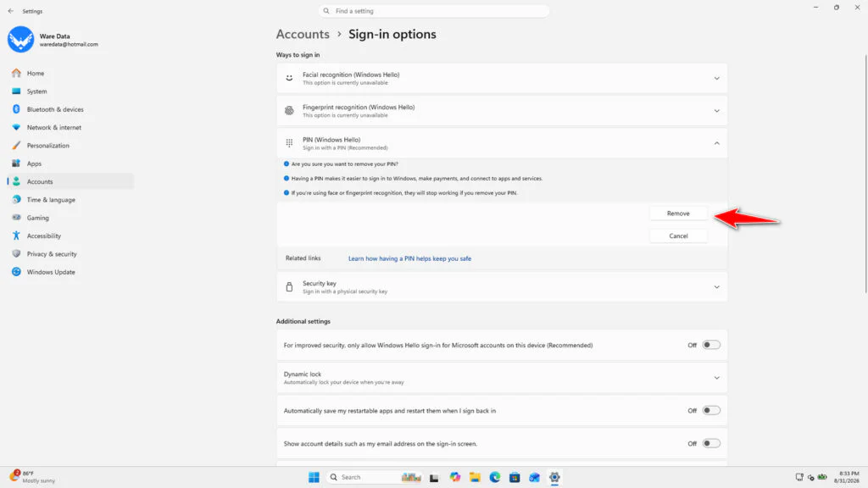Click the PIN keypad icon

pyautogui.click(x=289, y=143)
